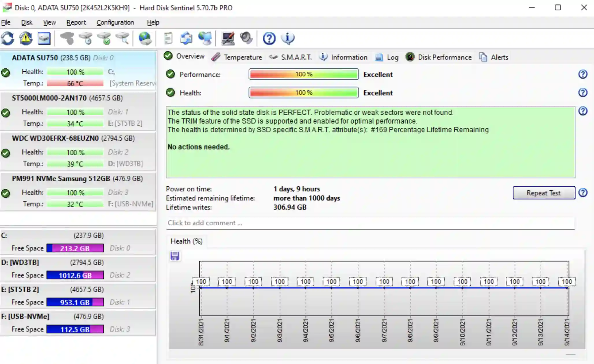Screen dimensions: 594x364
Task: Click the first grayed-out disk toolbar icon
Action: click(x=67, y=38)
